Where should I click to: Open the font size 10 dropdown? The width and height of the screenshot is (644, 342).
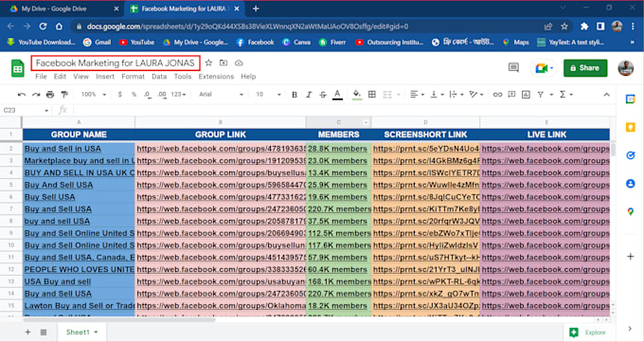268,95
